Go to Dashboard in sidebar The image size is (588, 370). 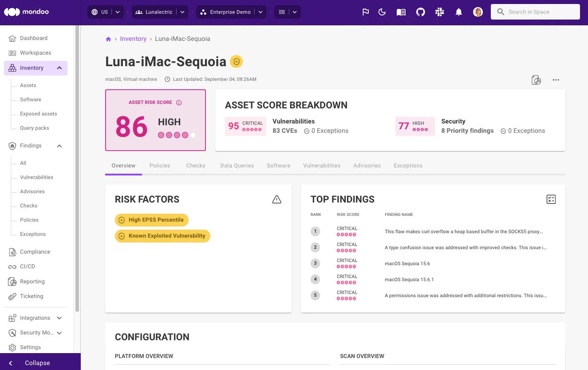coord(34,38)
